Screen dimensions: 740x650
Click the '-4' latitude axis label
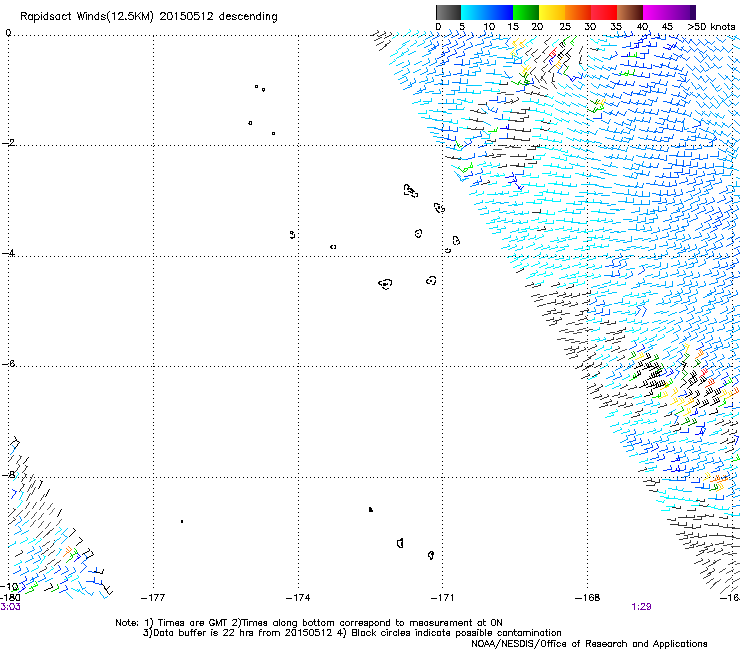click(x=8, y=253)
